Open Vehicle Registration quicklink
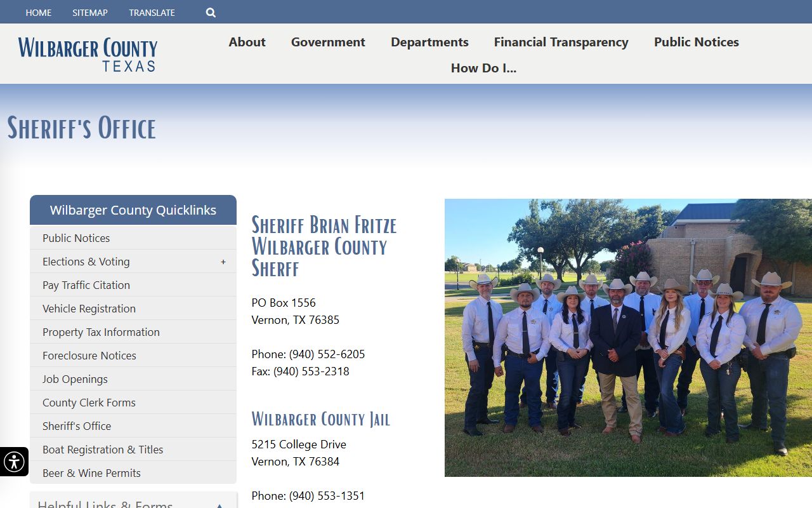The image size is (812, 508). (133, 309)
